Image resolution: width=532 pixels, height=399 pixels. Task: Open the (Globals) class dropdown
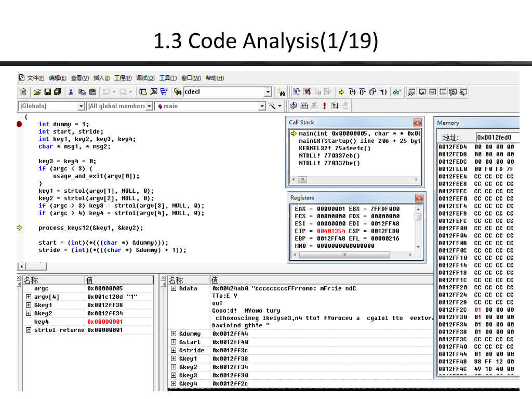click(81, 106)
